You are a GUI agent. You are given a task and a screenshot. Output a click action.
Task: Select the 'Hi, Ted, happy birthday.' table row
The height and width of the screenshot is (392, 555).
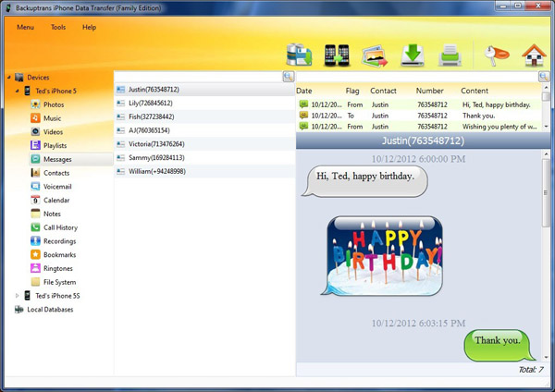[x=419, y=104]
